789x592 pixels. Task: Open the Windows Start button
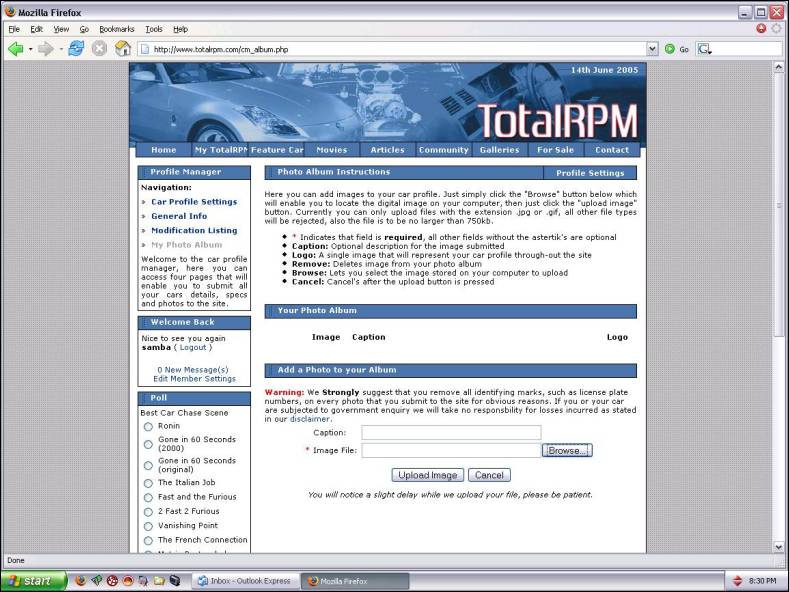34,580
